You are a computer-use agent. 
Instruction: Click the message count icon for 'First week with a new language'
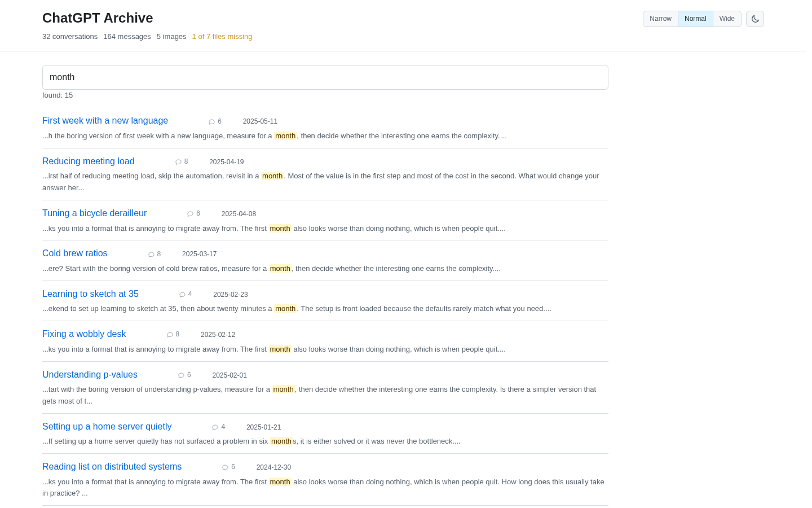tap(211, 122)
